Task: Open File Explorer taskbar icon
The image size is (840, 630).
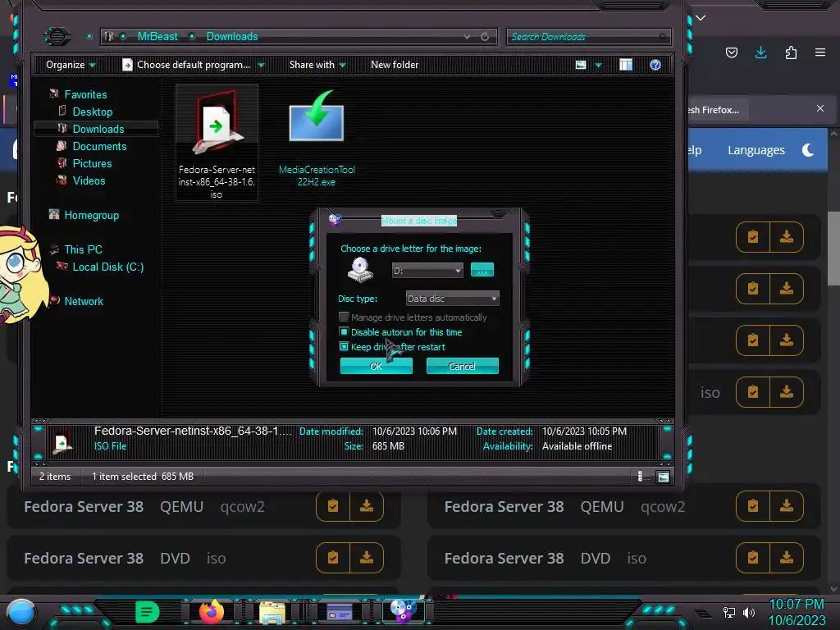Action: click(272, 612)
